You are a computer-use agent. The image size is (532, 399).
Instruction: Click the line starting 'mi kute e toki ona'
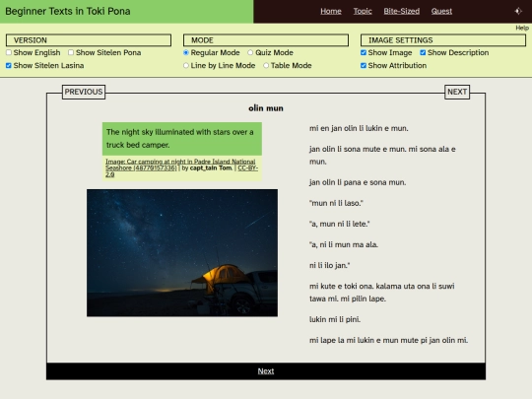click(x=381, y=293)
